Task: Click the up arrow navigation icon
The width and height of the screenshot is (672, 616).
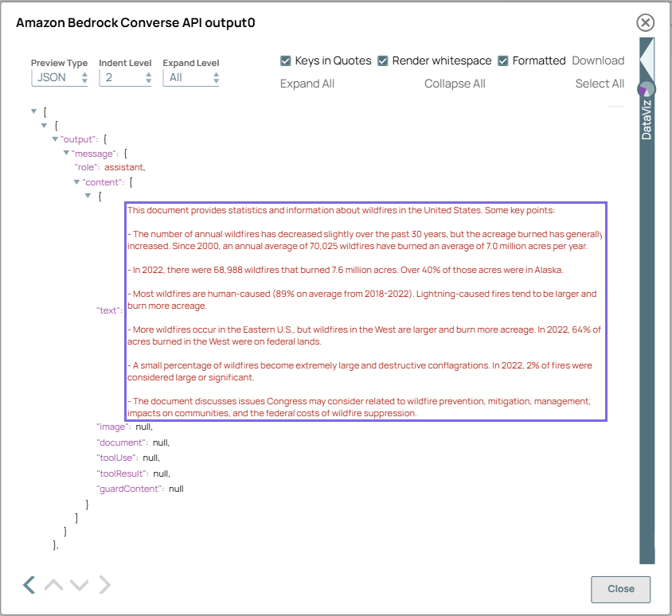Action: point(53,585)
